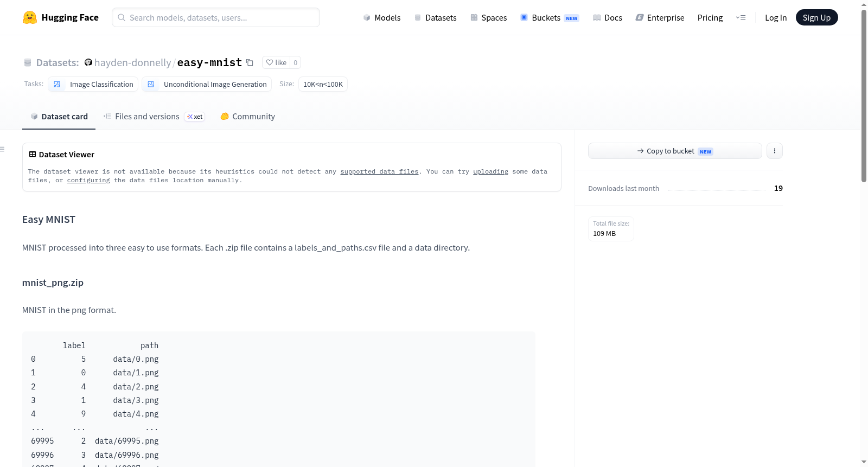Click the Enterprise icon in navbar
The width and height of the screenshot is (868, 467).
tap(640, 17)
